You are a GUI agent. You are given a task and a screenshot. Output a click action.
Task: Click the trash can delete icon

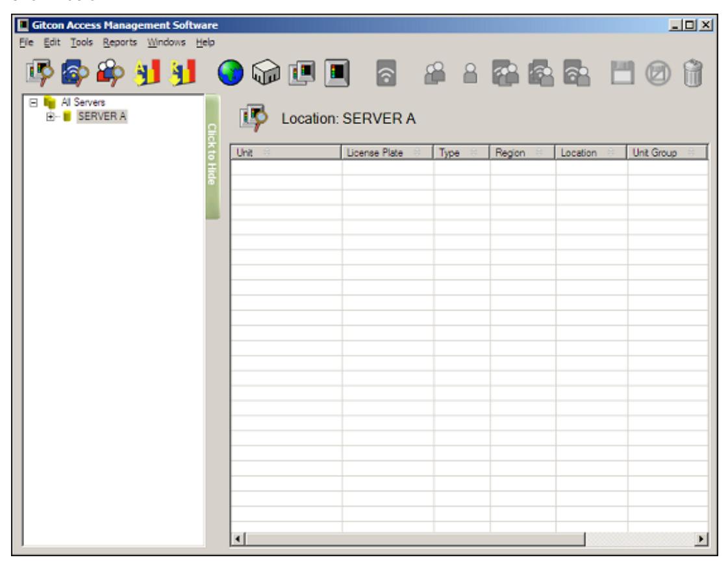tap(693, 73)
